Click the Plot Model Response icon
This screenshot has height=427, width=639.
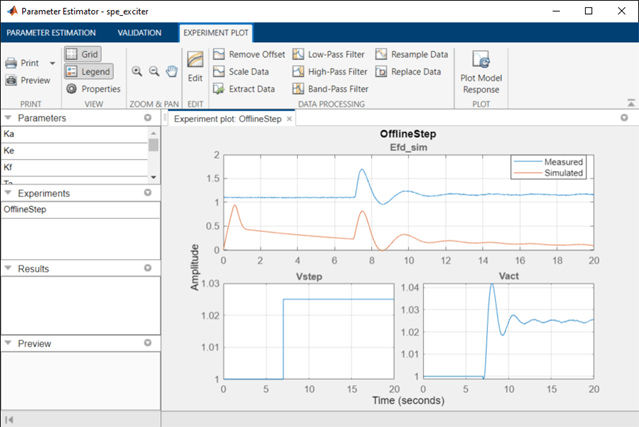(481, 72)
